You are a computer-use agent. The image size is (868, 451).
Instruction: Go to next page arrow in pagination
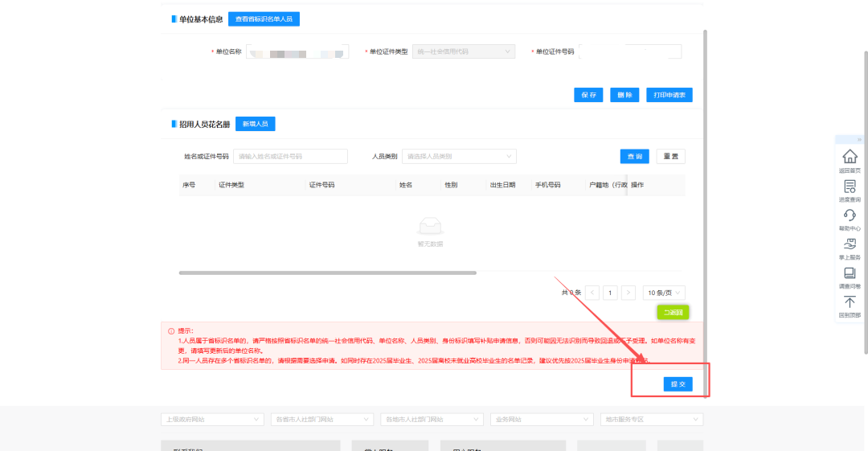(x=628, y=293)
